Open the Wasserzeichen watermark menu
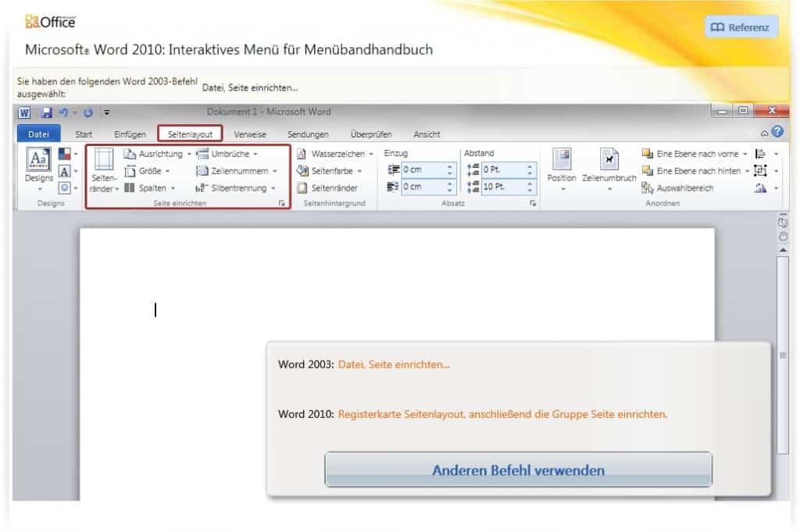The height and width of the screenshot is (532, 800). click(x=335, y=154)
